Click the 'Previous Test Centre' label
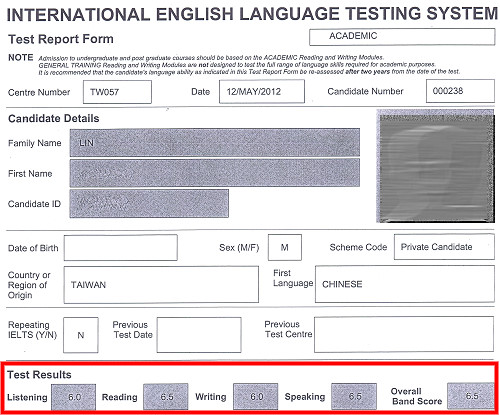Viewport: 500px width, 415px height. tap(288, 329)
